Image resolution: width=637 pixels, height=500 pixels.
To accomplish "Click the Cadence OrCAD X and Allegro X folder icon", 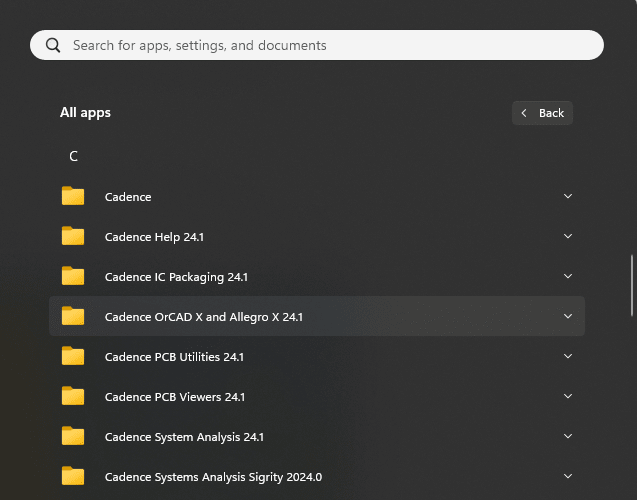I will (73, 316).
